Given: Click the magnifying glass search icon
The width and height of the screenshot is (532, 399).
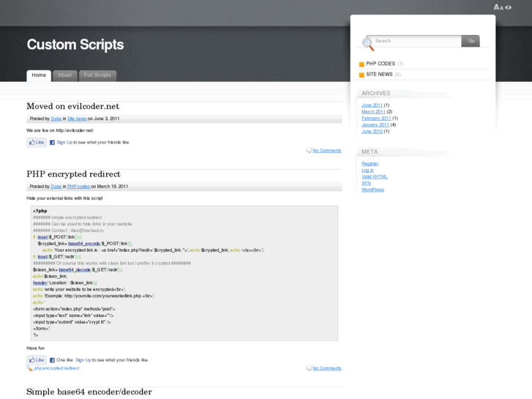Looking at the screenshot, I should click(x=368, y=43).
